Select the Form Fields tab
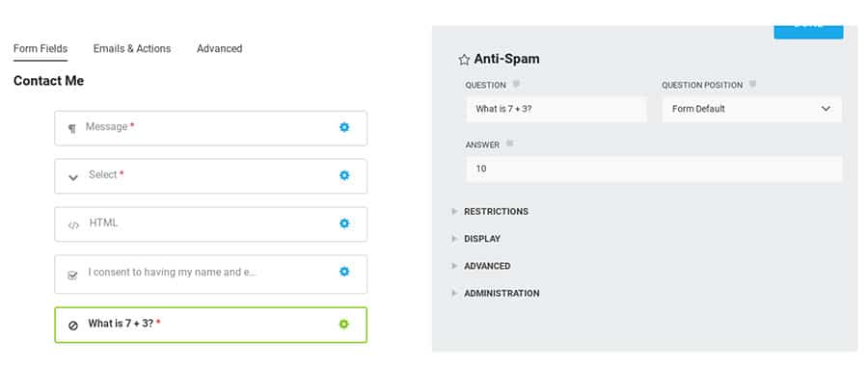This screenshot has height=368, width=868. coord(41,48)
